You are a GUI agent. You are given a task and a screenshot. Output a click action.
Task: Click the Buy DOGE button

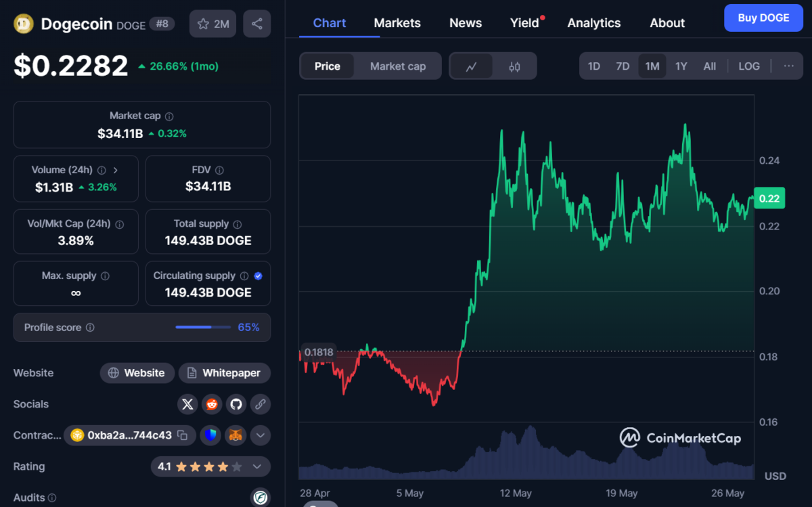click(763, 18)
